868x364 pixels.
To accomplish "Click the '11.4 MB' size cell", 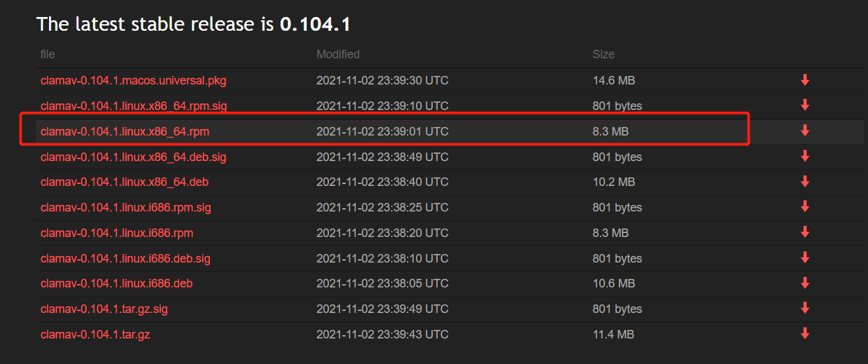I will pyautogui.click(x=613, y=335).
